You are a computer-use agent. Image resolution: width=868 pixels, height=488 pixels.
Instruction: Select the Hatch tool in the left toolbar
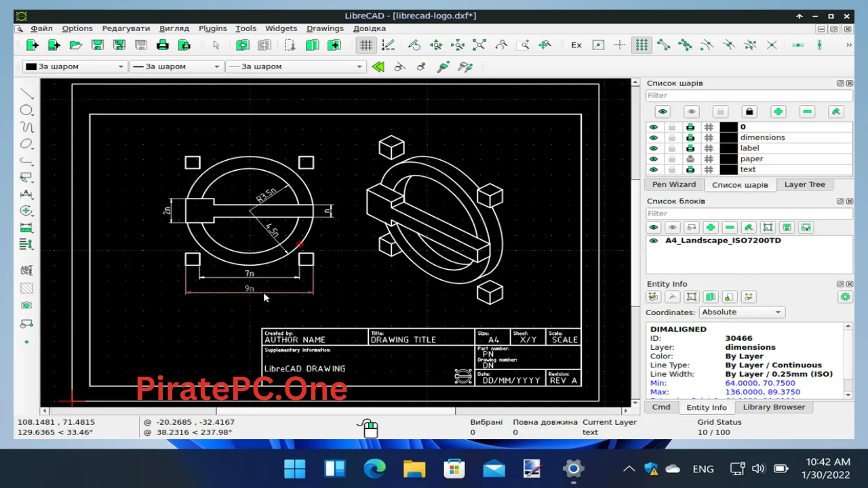(x=26, y=288)
